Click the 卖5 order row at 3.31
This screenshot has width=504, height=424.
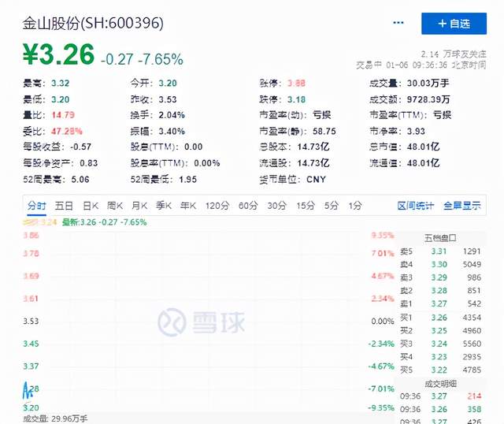[440, 251]
